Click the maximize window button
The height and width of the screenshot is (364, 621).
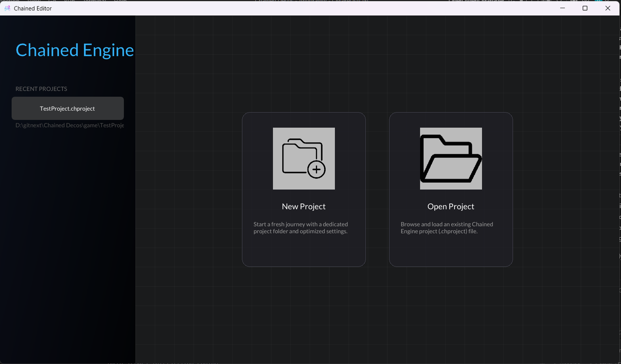[x=585, y=8]
